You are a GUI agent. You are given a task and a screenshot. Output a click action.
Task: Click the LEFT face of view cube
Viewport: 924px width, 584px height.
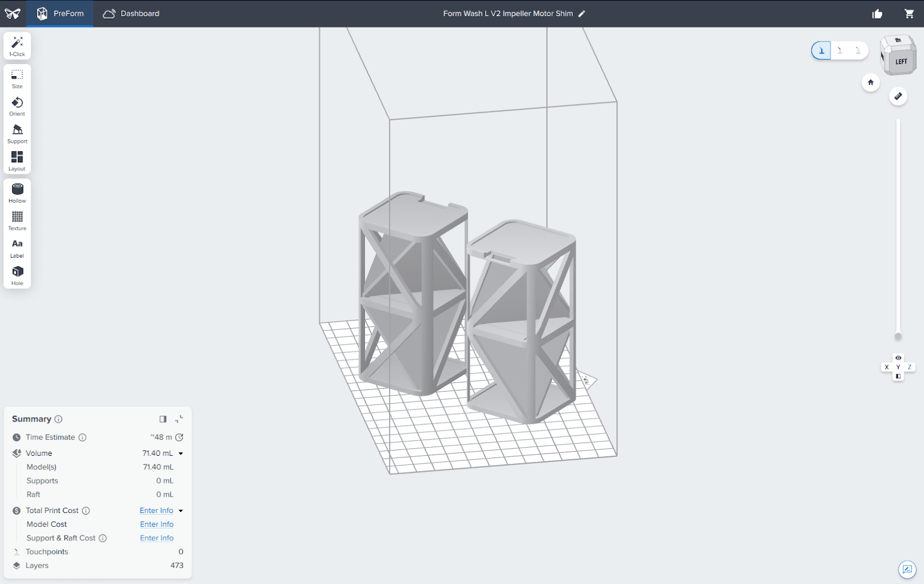[x=901, y=62]
